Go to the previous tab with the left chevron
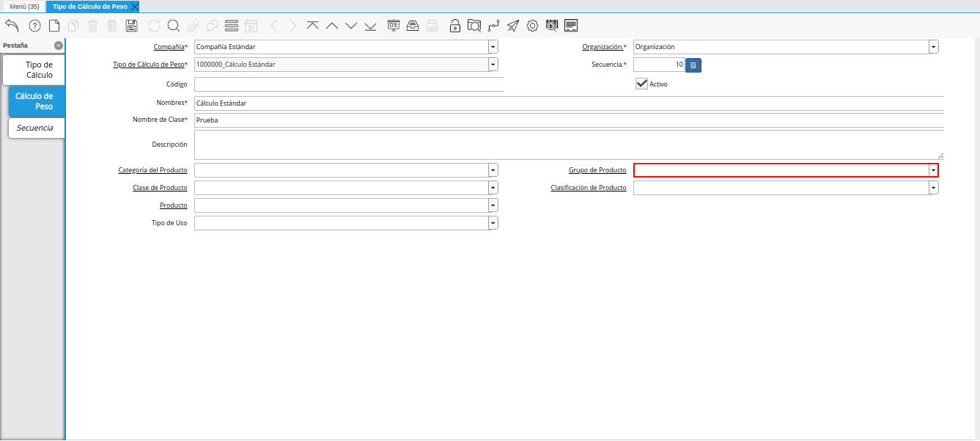This screenshot has width=980, height=441. tap(273, 26)
